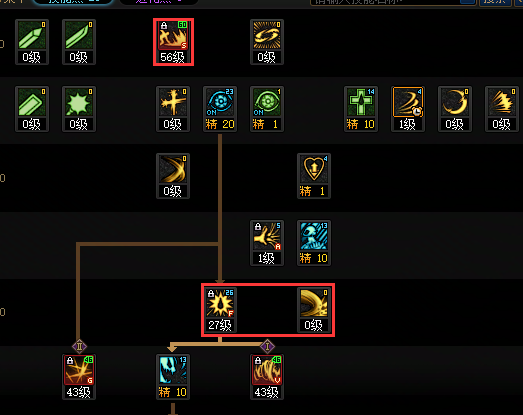Toggle the blue eye ON skill 精 20
Screen dimensions: 523x415
point(220,109)
